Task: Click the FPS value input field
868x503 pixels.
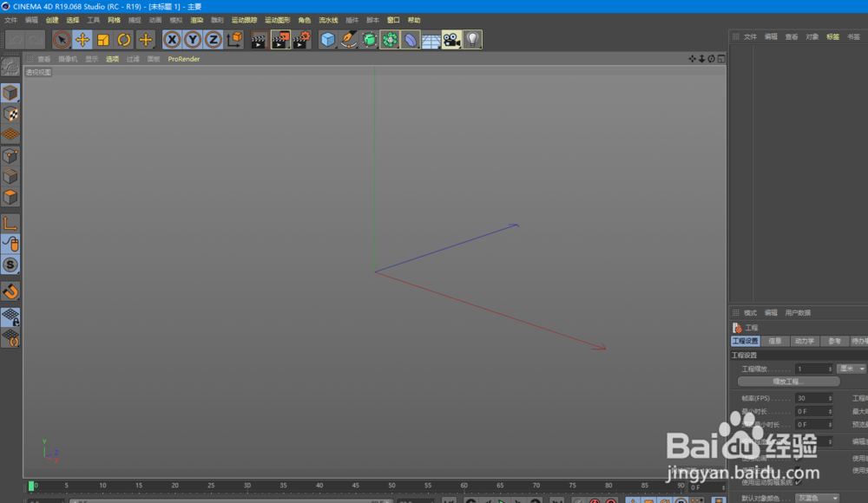Action: [813, 397]
